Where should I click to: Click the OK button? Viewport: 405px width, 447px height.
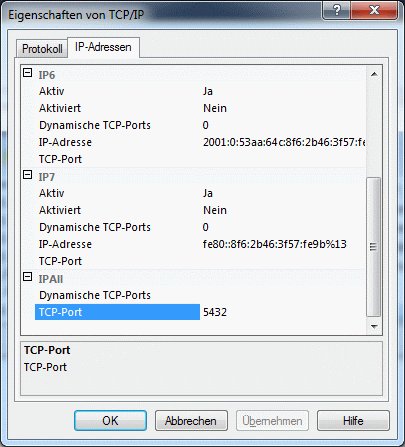(110, 421)
